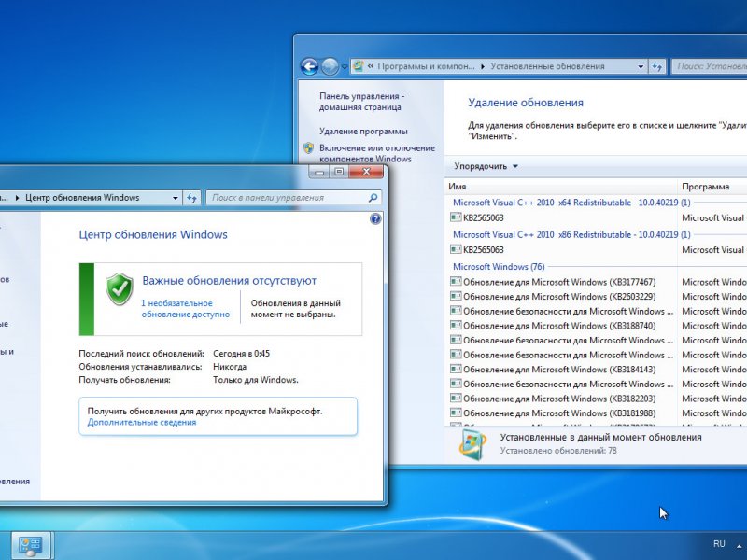Click shield icon beside Windows features link
The image size is (747, 560).
309,148
